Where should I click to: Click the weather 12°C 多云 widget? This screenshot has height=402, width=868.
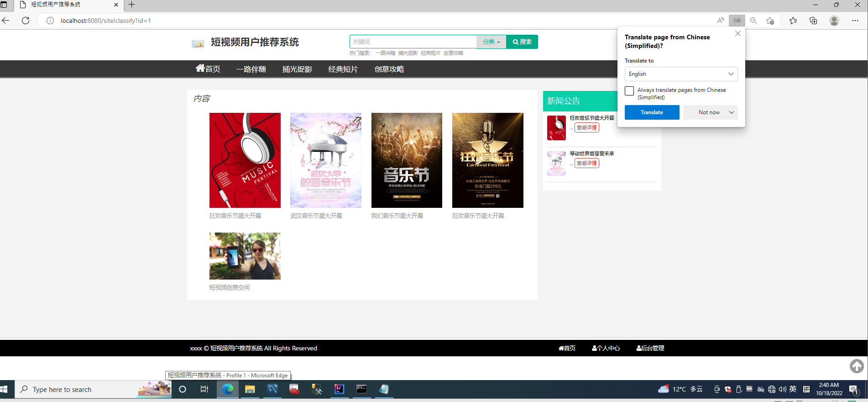680,389
